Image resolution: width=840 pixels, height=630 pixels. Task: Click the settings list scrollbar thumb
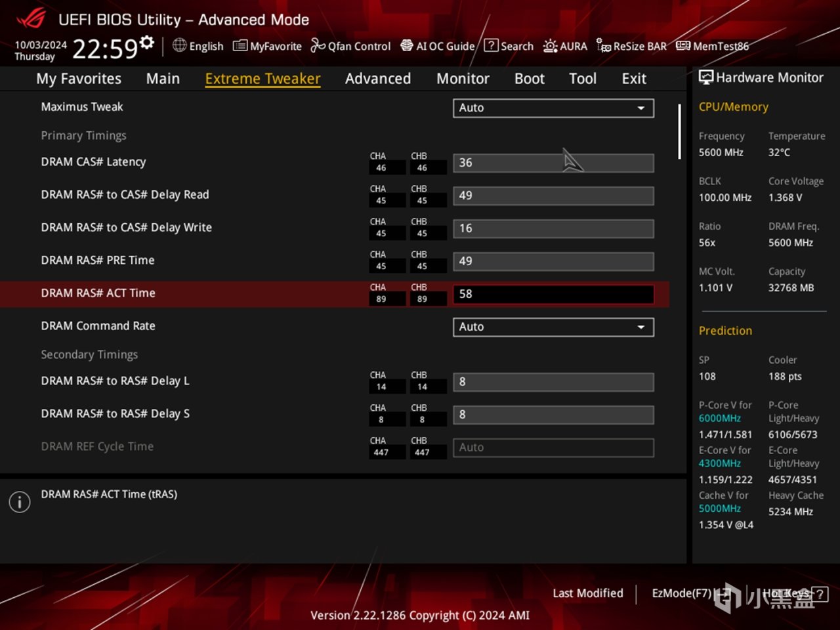coord(679,131)
